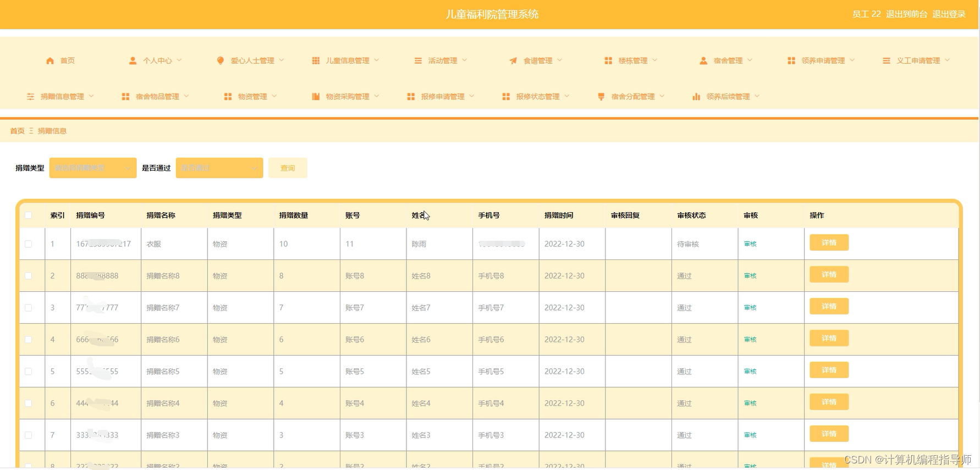Click the grid icon for 楼栋管理
The height and width of the screenshot is (470, 980).
click(608, 60)
